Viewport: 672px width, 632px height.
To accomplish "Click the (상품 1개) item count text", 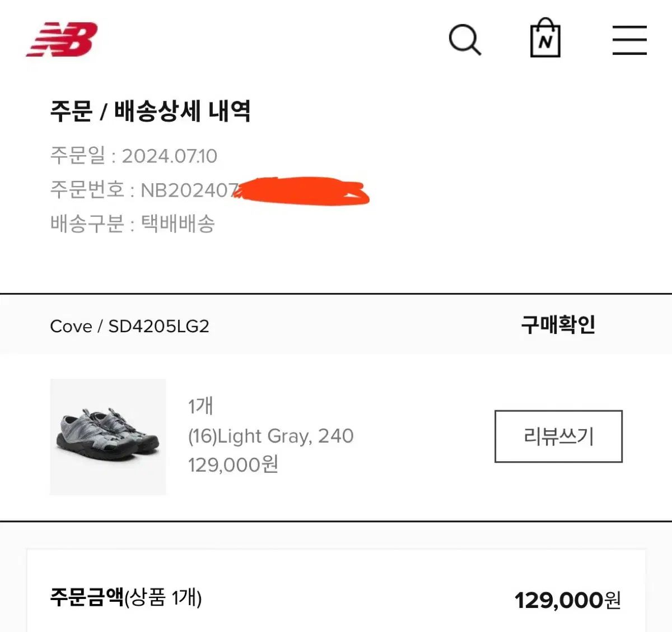I will coord(163,598).
